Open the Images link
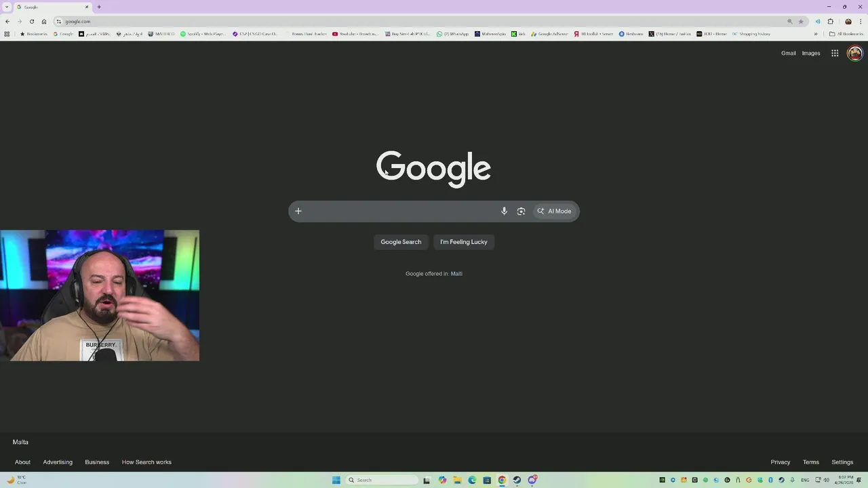This screenshot has width=868, height=488. (811, 53)
